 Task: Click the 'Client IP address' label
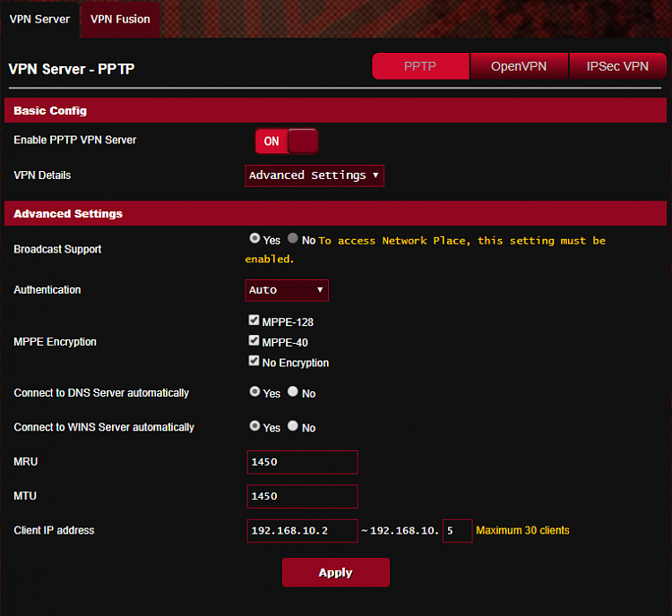tap(54, 530)
